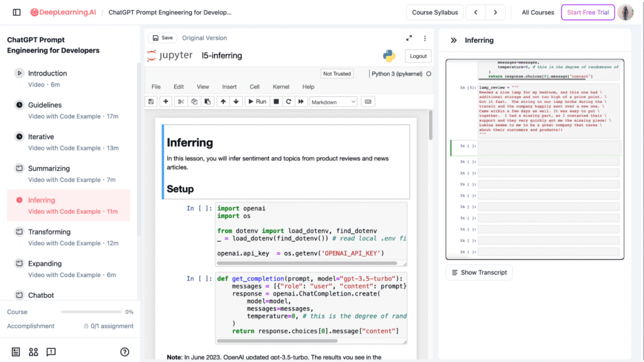Open the Markdown cell type dropdown
Image resolution: width=644 pixels, height=362 pixels.
pyautogui.click(x=333, y=102)
